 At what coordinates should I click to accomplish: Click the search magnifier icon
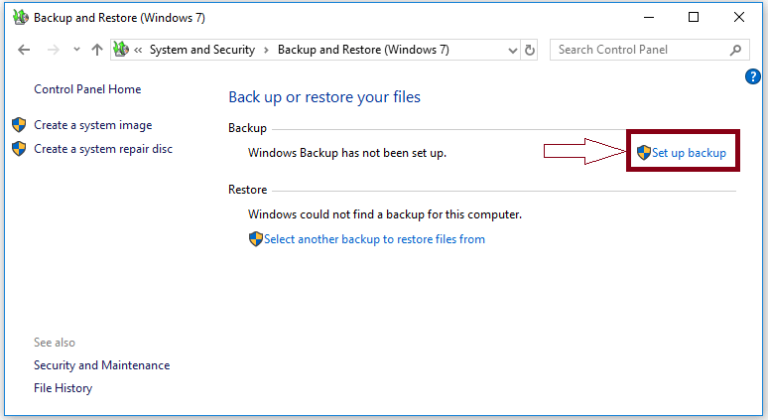[x=735, y=49]
